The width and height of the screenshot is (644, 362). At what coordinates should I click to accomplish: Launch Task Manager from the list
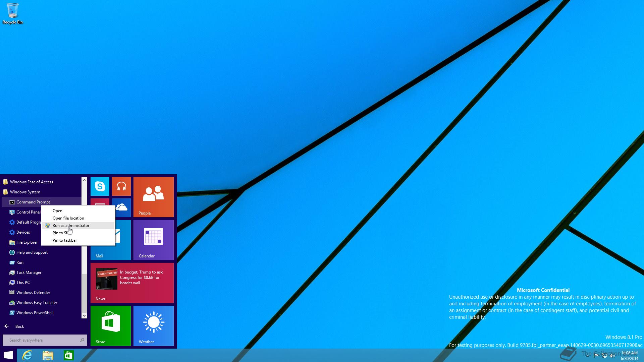[42, 273]
